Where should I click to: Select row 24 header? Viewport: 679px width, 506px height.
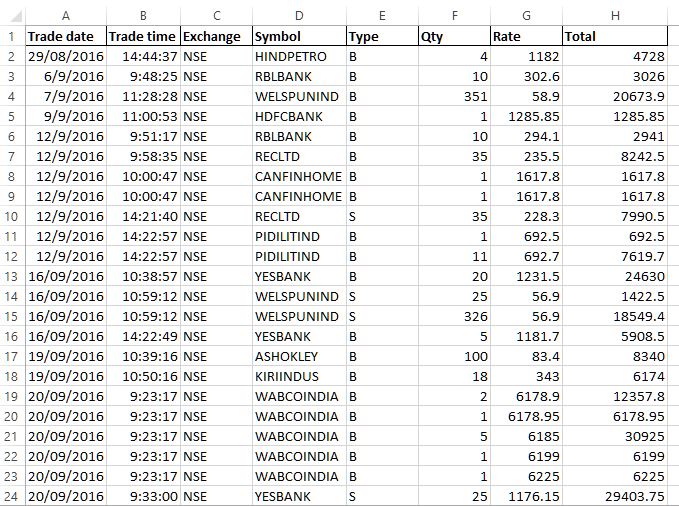pos(12,496)
